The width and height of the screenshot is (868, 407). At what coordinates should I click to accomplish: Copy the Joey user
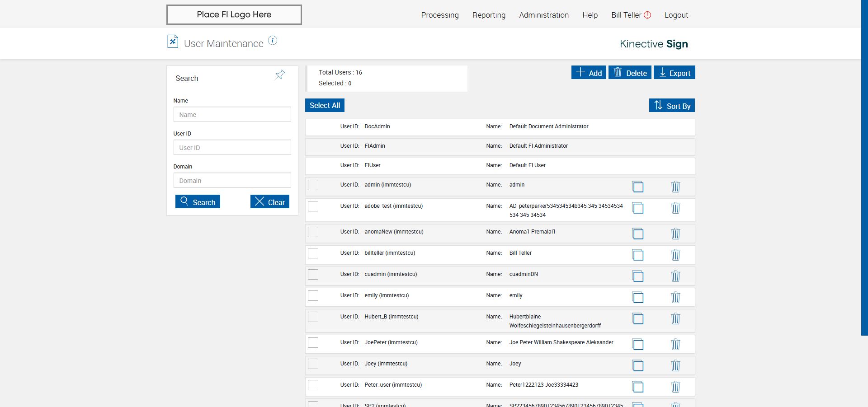[x=638, y=365]
